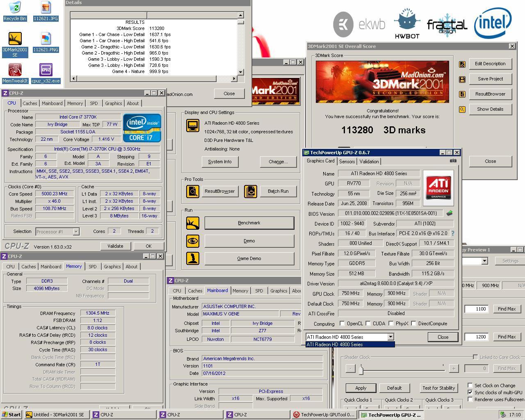Click the Shader Clock slider handle
Viewport: 525px width, 420px height.
[x=361, y=370]
